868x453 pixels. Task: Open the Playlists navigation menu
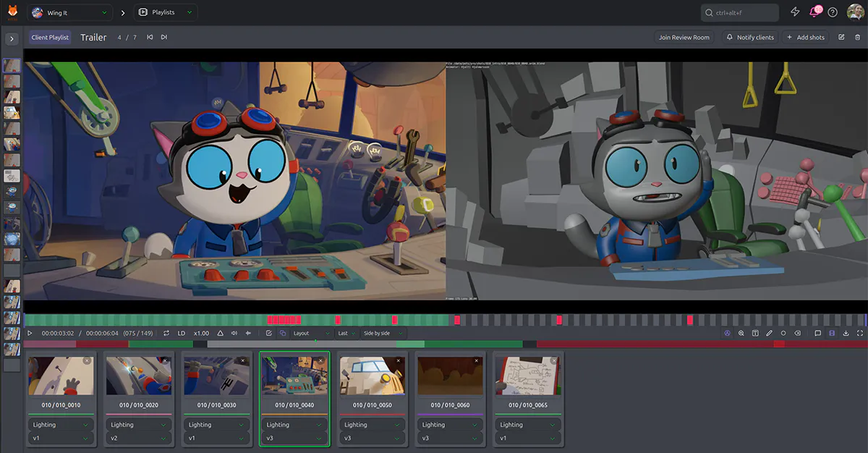166,12
